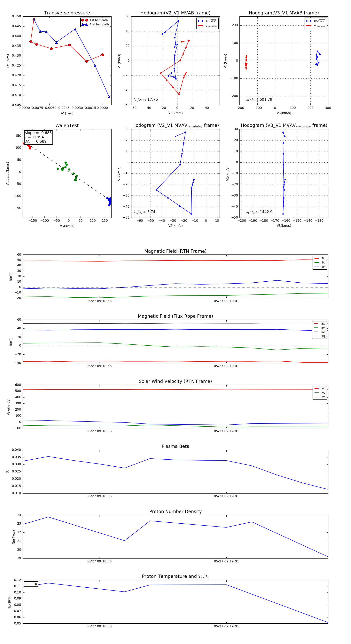
Task: Click the 'Tp(10^6K)' y-axis label
Action: pos(10,602)
